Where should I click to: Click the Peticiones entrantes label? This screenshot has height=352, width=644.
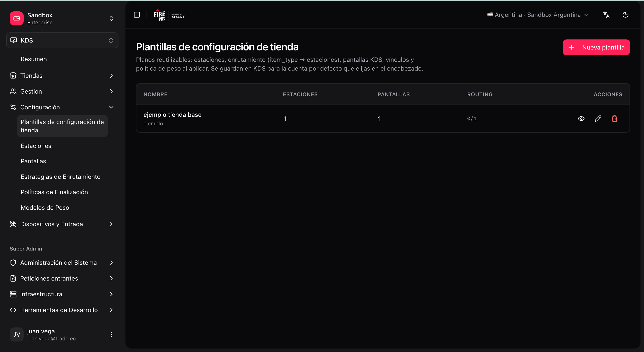[49, 278]
